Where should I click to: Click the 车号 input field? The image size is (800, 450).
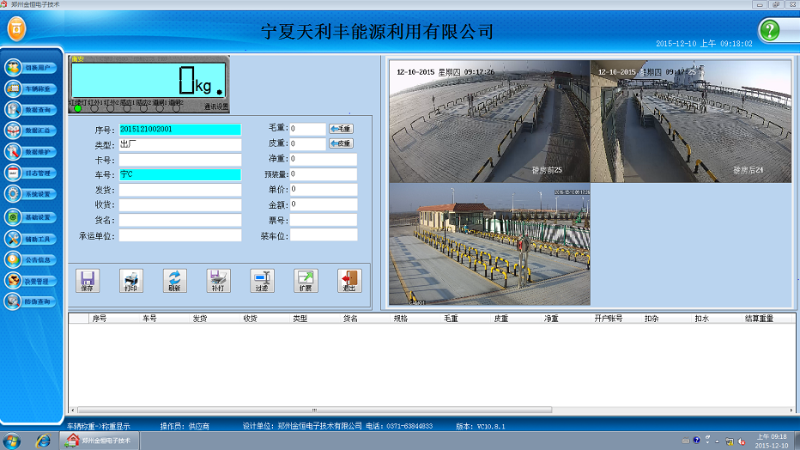pyautogui.click(x=180, y=175)
